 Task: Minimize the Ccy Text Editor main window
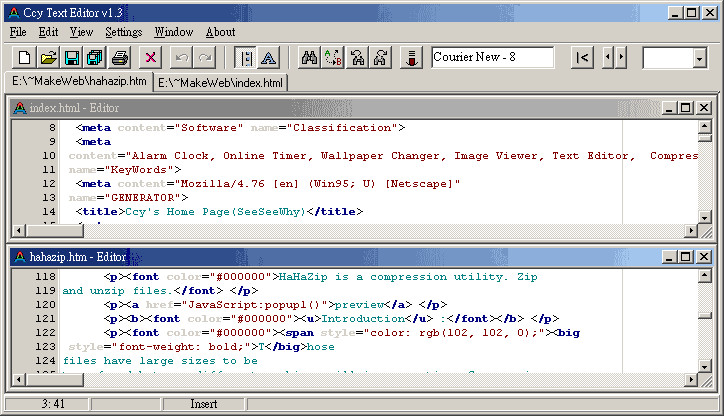tap(675, 13)
